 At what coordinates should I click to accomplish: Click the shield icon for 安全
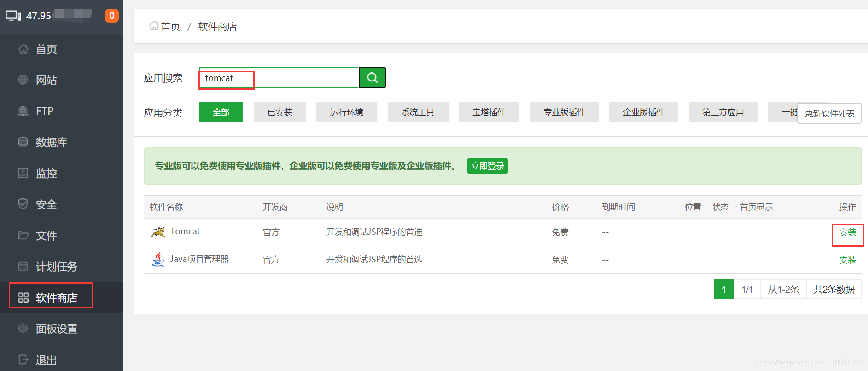tap(23, 204)
